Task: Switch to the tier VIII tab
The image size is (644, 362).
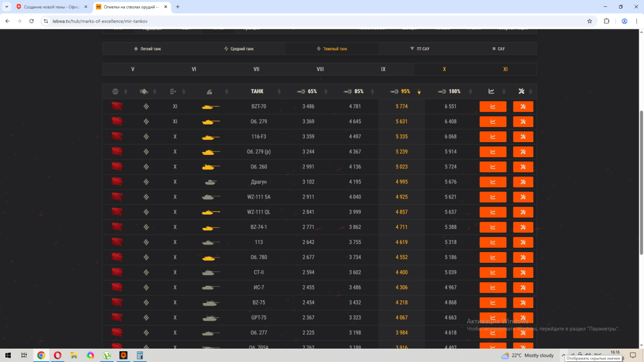Action: [x=320, y=70]
